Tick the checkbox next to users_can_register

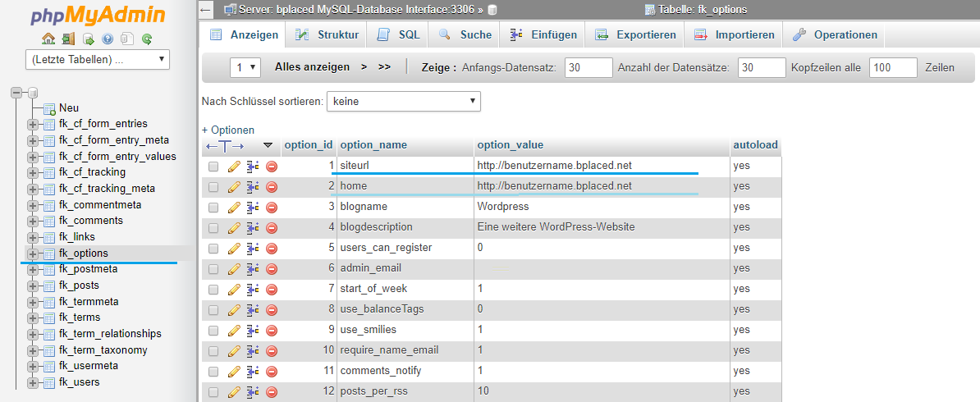[x=213, y=248]
